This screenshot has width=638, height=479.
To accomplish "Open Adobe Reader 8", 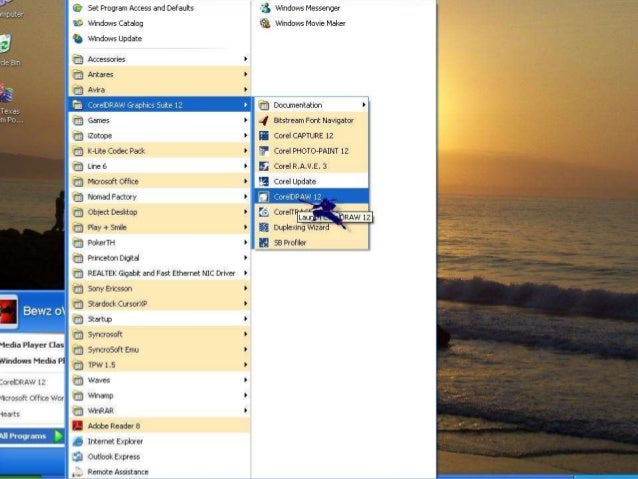I will coord(160,426).
